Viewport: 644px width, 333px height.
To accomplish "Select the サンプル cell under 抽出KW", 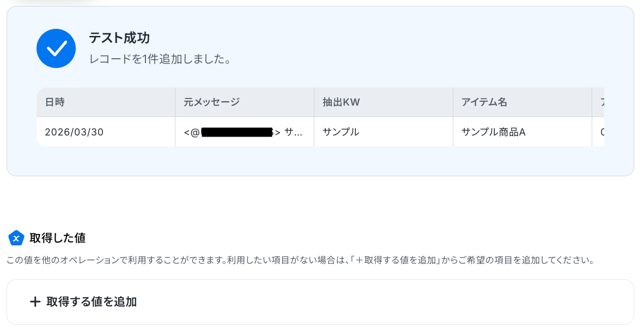I will (341, 132).
